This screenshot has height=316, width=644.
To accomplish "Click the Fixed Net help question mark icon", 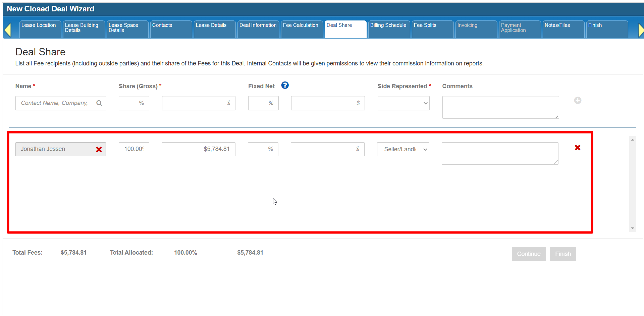I will click(x=285, y=86).
